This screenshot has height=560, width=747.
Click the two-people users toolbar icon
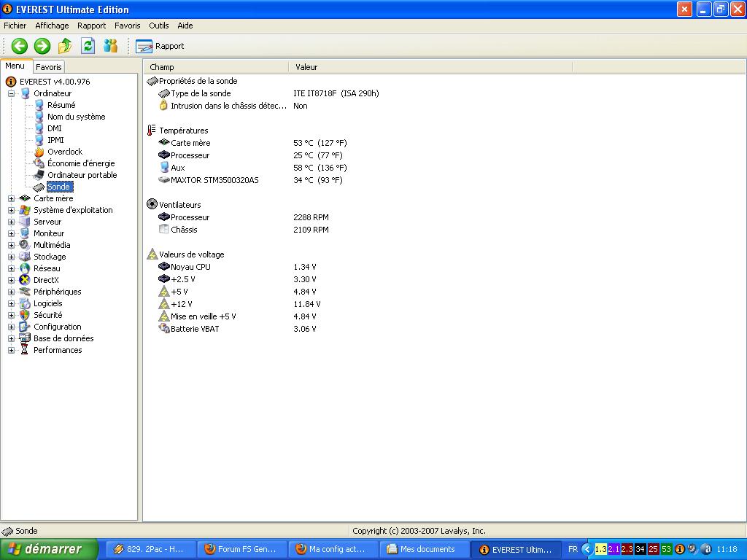coord(111,46)
